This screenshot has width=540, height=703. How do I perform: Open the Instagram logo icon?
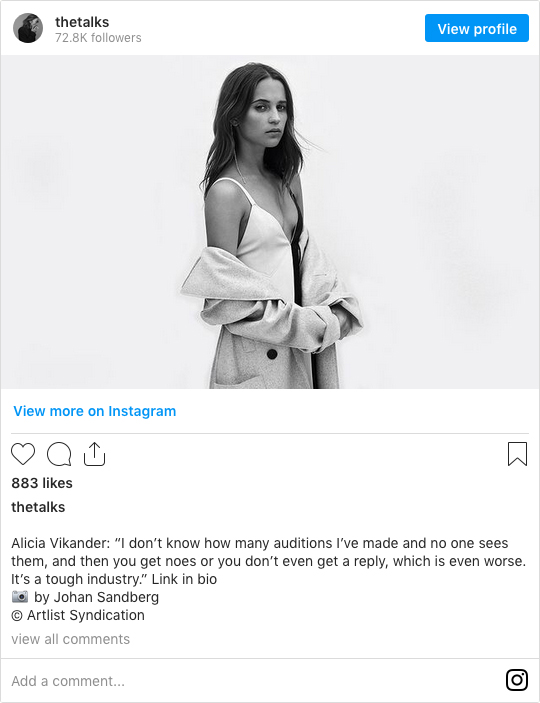click(517, 680)
